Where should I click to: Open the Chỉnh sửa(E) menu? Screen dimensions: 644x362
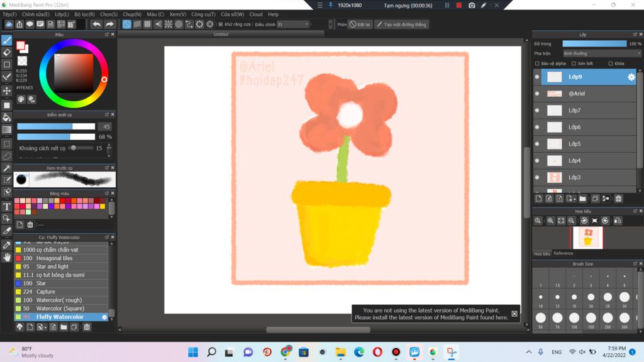pos(36,14)
